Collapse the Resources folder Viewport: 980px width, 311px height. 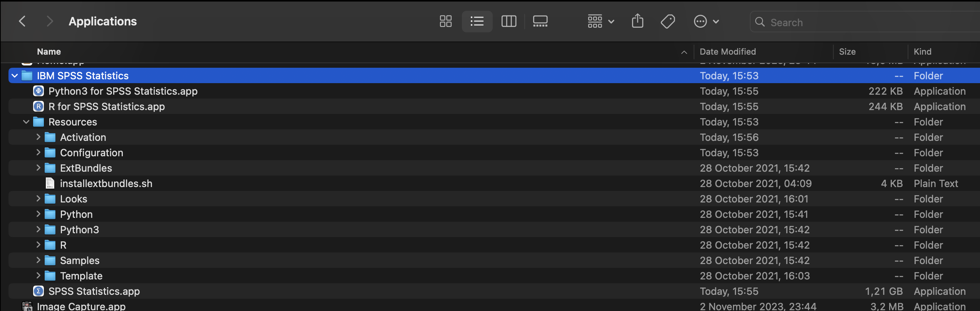[26, 122]
